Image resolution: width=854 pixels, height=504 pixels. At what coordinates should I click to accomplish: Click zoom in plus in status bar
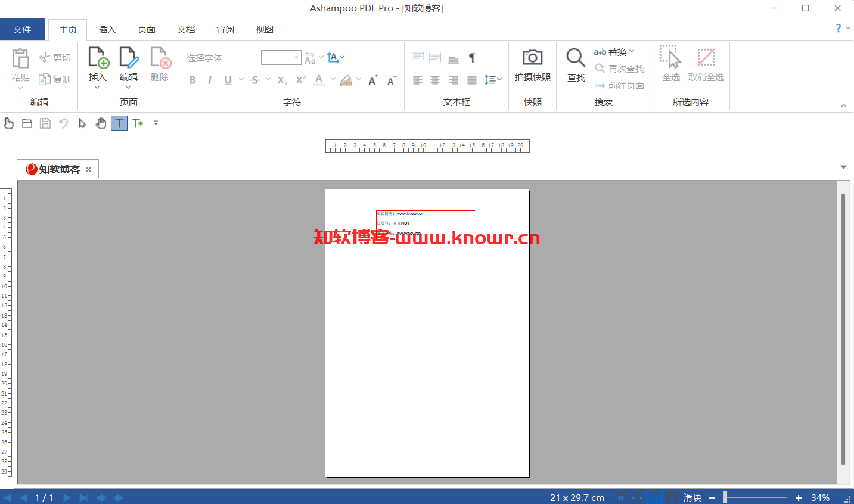pos(799,497)
